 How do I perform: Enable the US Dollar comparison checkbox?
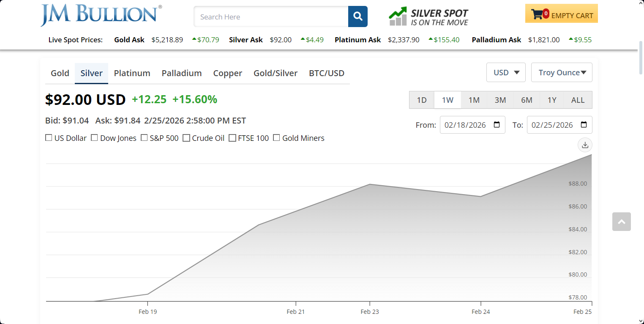pyautogui.click(x=49, y=138)
